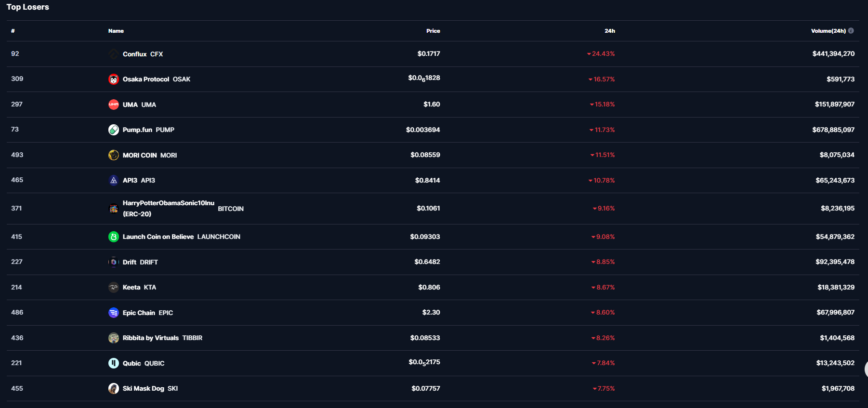Sort table by Price column header
Image resolution: width=868 pixels, height=408 pixels.
point(433,31)
